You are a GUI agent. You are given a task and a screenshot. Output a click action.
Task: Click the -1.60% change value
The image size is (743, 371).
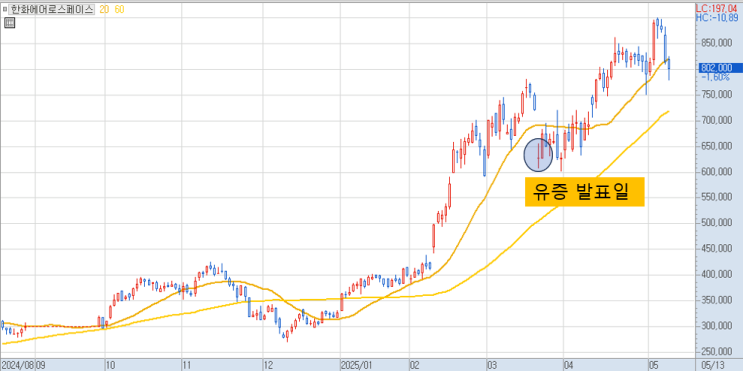(716, 77)
